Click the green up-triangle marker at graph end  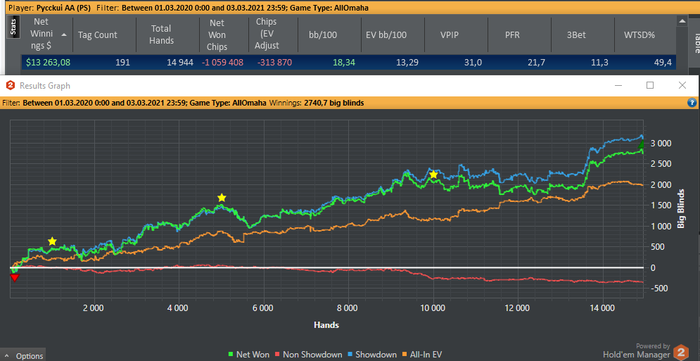[642, 145]
